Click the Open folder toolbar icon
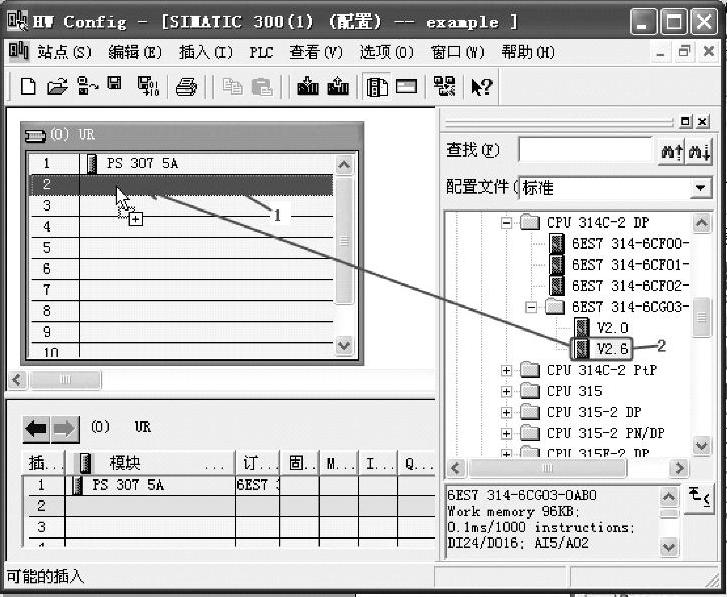The width and height of the screenshot is (727, 597). click(57, 87)
